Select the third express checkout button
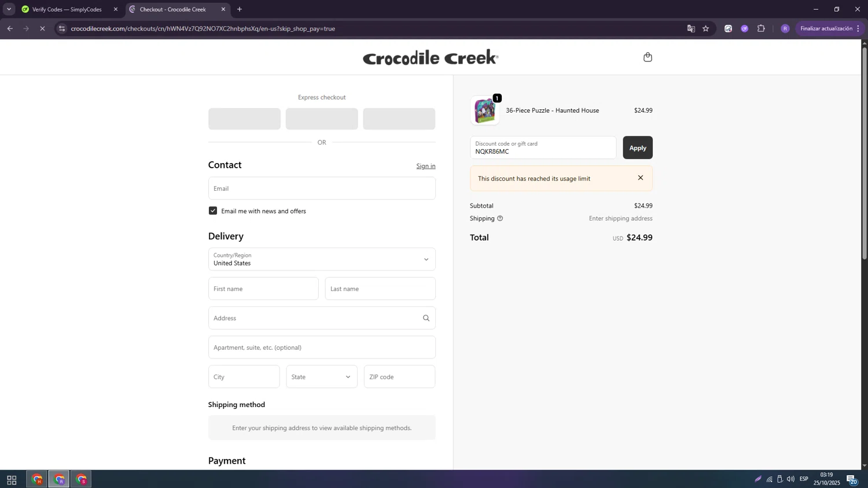 click(x=399, y=119)
